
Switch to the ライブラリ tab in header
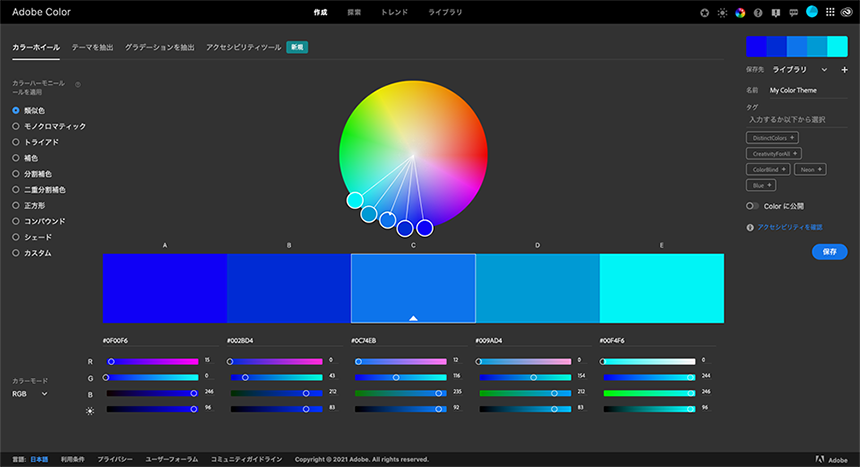pyautogui.click(x=445, y=12)
